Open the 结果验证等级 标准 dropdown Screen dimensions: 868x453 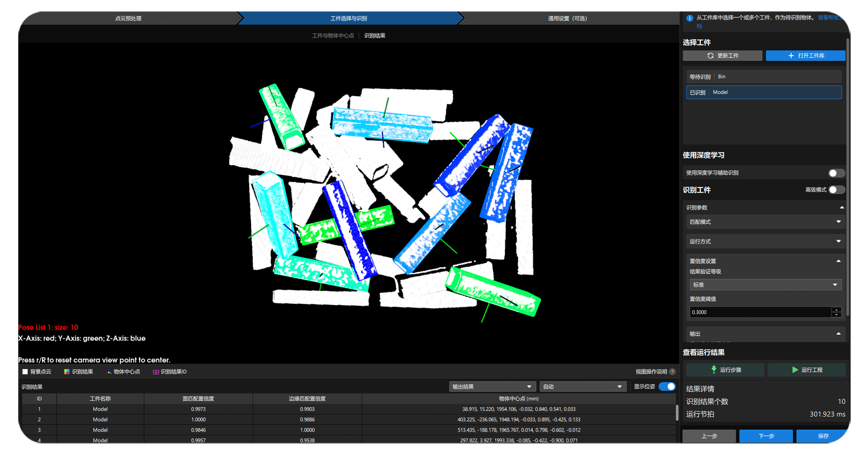pos(765,284)
